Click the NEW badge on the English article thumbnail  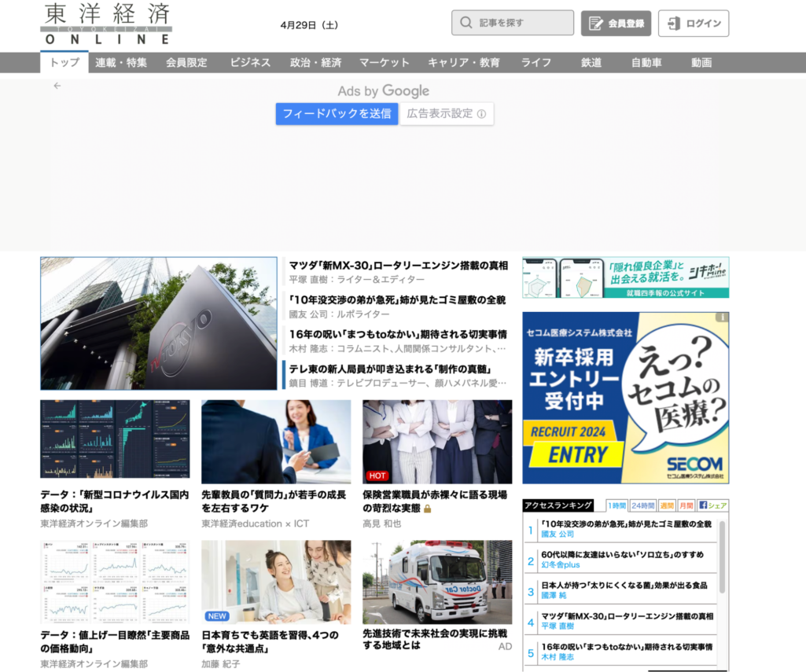click(215, 615)
